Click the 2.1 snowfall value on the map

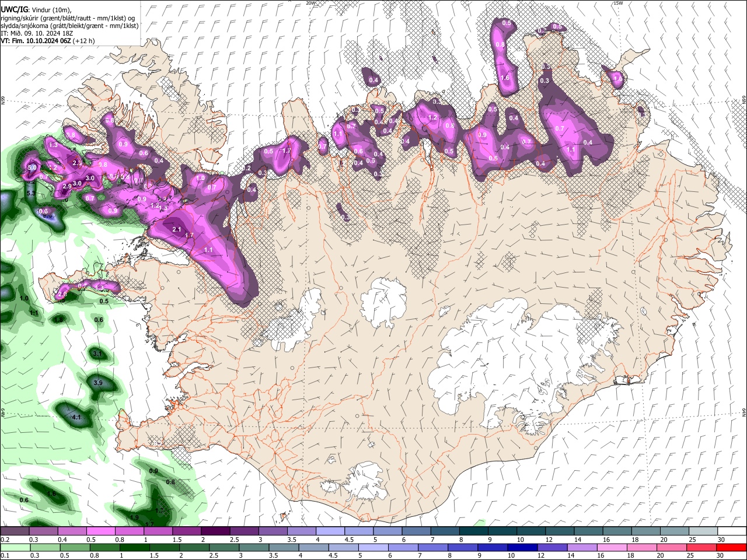pyautogui.click(x=177, y=230)
